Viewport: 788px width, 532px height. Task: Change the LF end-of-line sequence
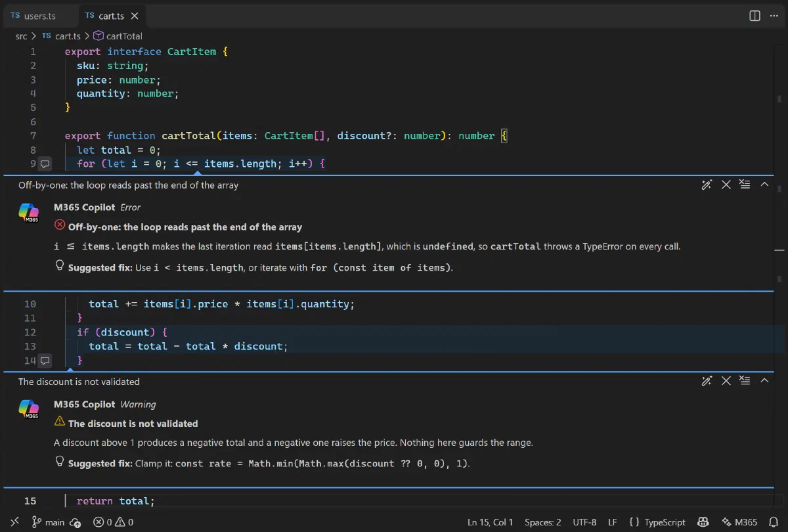[612, 522]
